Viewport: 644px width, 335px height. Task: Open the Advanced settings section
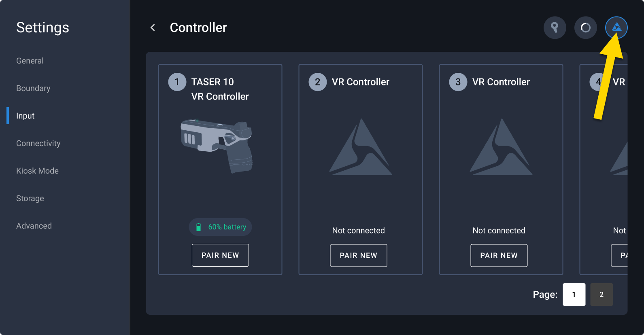[x=34, y=226]
